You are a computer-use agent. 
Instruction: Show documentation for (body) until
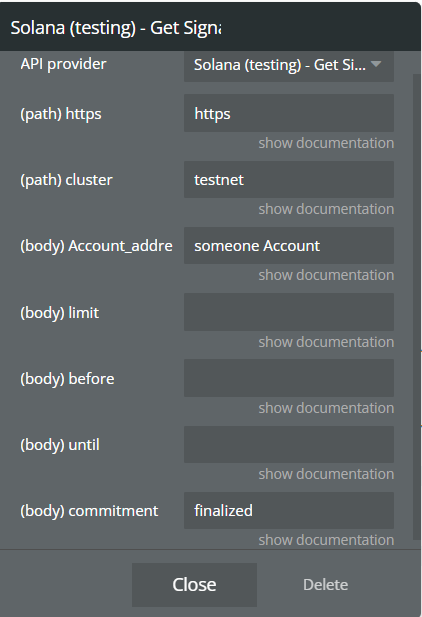(x=326, y=474)
